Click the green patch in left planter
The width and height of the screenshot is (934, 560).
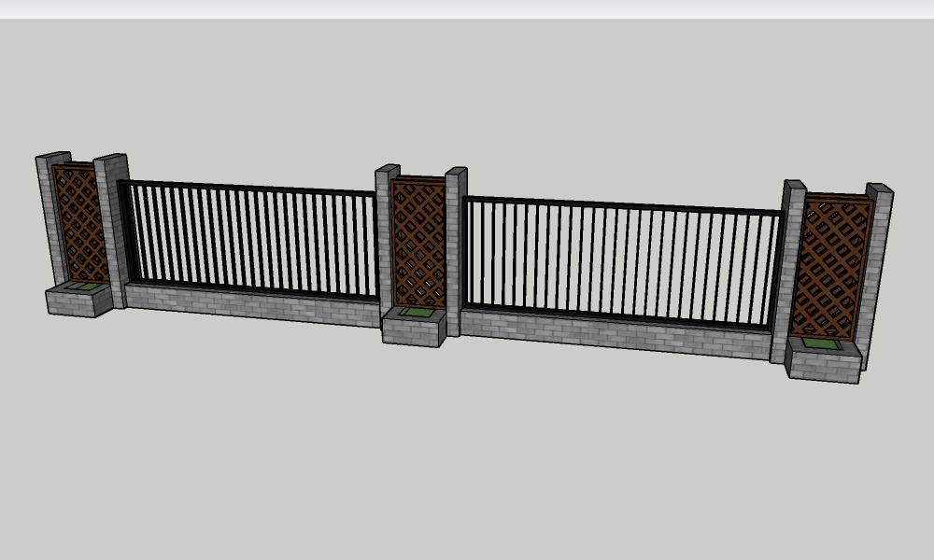pos(86,287)
